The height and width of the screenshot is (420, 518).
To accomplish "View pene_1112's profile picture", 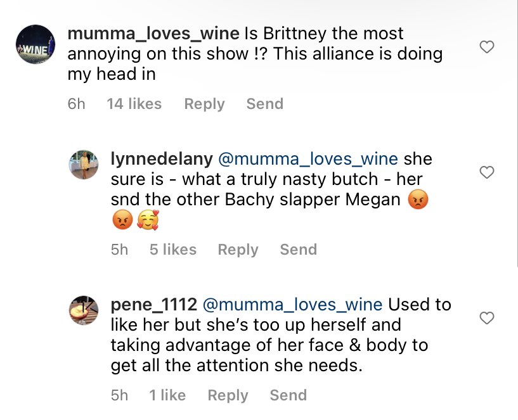I will (84, 310).
